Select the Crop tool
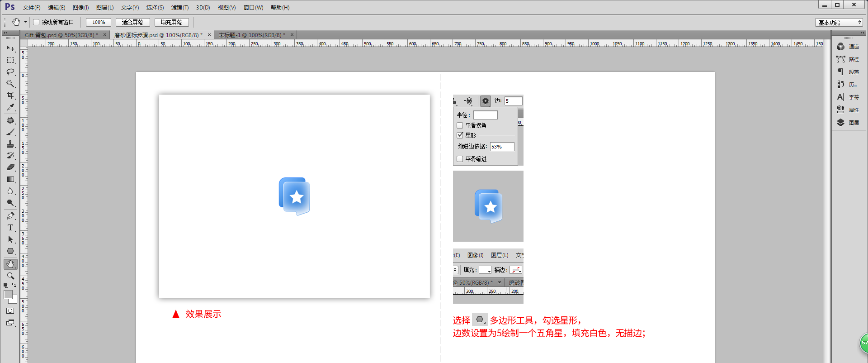The height and width of the screenshot is (363, 868). tap(10, 96)
